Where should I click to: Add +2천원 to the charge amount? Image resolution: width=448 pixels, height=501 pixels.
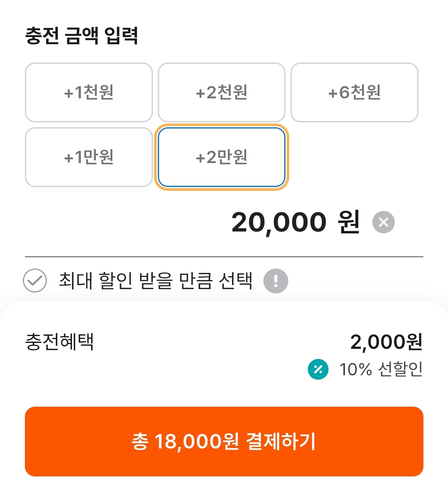point(221,92)
